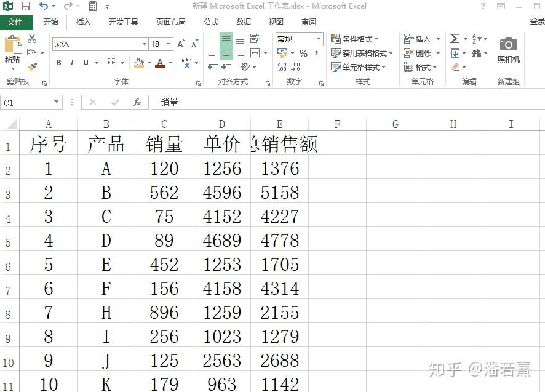
Task: Click the Save icon on Quick Access Toolbar
Action: point(25,6)
